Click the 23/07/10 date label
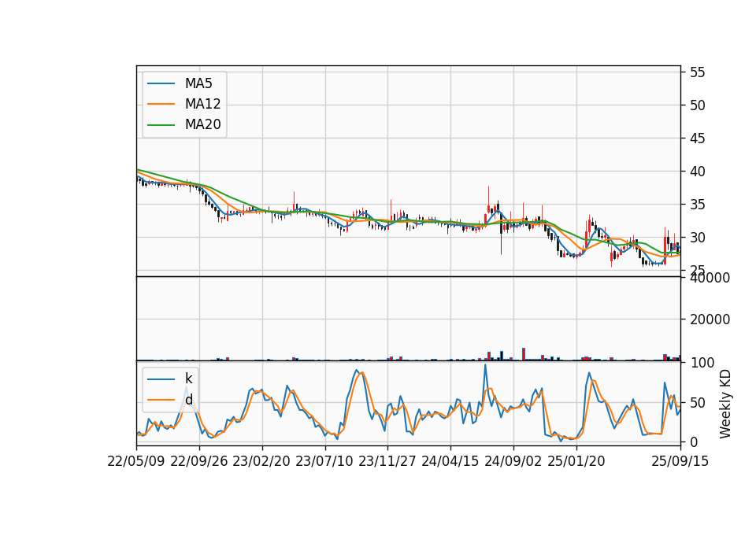Image resolution: width=756 pixels, height=543 pixels. [x=324, y=461]
